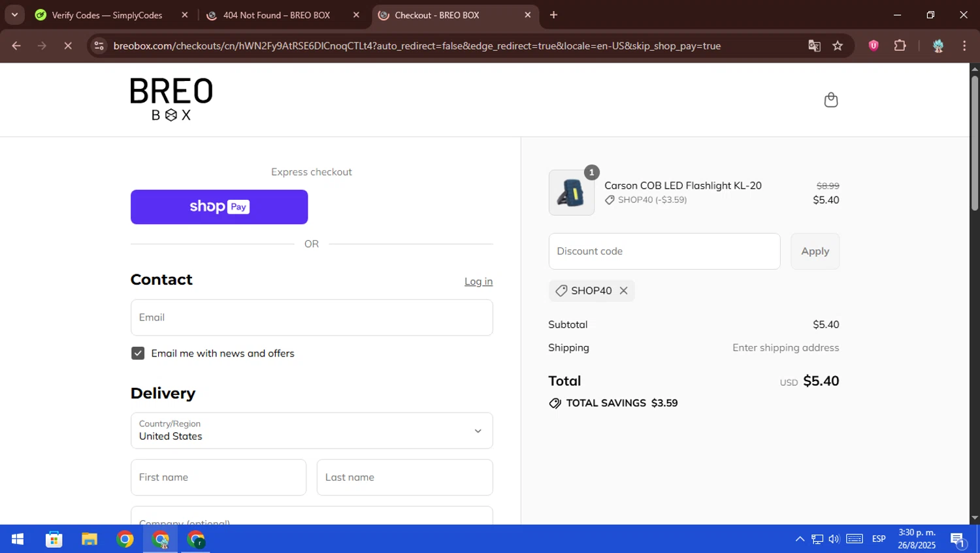980x553 pixels.
Task: Click the translate page icon
Action: click(x=814, y=46)
